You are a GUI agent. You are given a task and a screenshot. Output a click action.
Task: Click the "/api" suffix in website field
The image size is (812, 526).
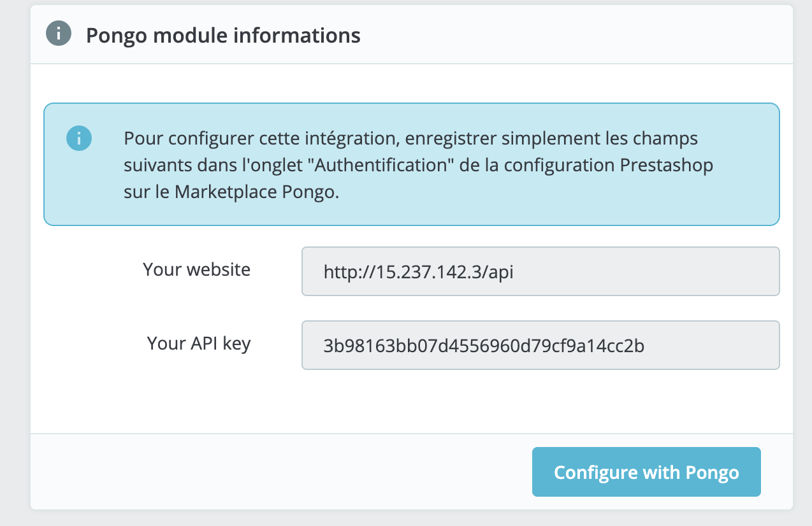(x=501, y=272)
